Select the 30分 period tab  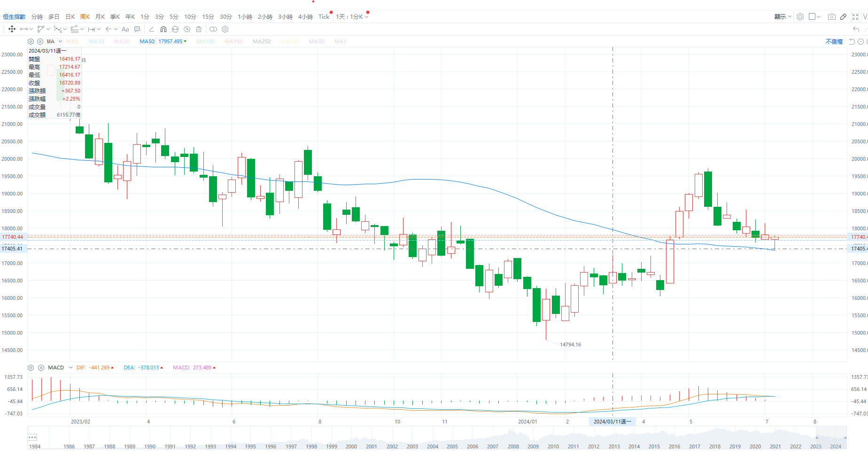[x=226, y=16]
